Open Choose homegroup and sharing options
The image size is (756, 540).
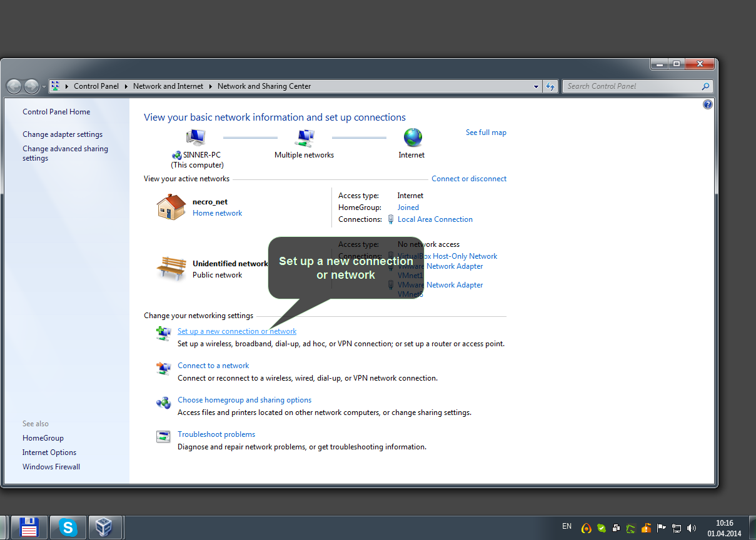point(244,400)
